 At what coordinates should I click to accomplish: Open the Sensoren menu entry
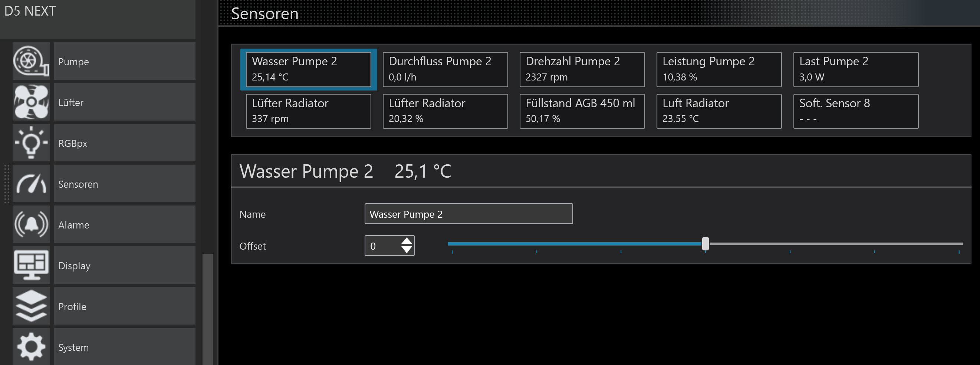[125, 184]
